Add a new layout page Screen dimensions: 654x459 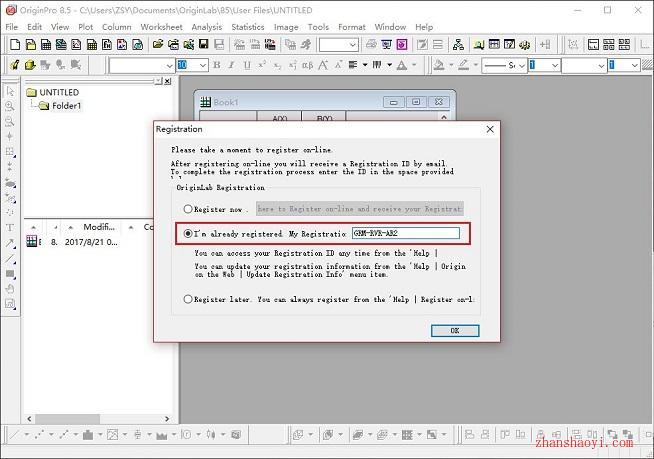click(x=122, y=44)
